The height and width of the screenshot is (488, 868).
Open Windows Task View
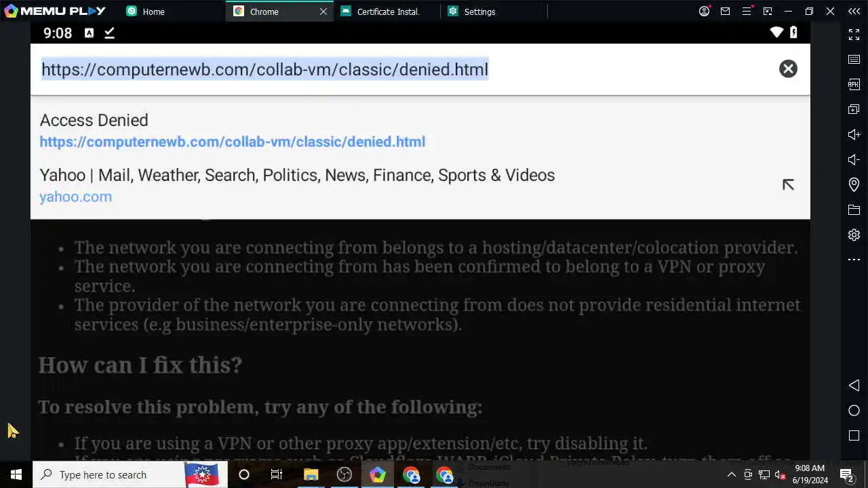pos(277,474)
